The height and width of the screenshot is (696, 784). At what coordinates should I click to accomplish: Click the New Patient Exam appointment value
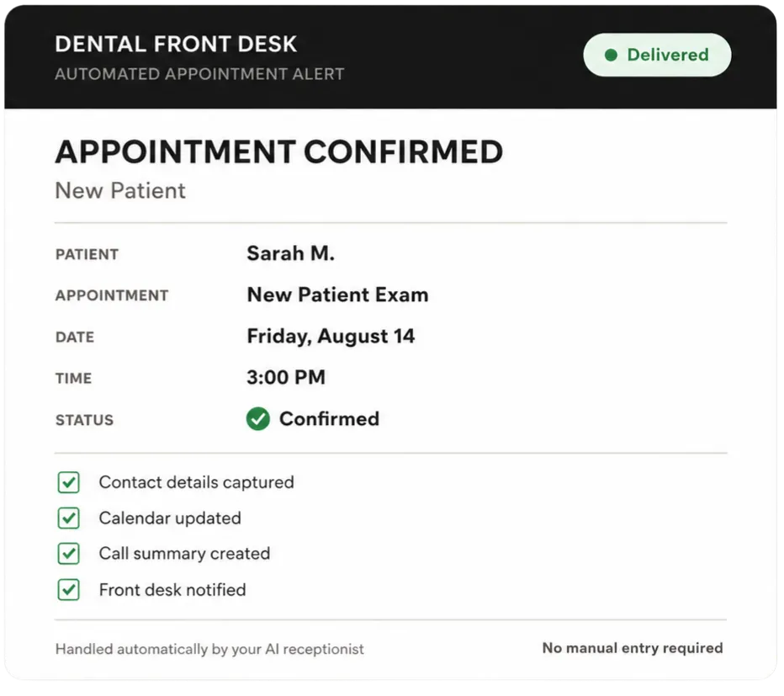pos(337,295)
